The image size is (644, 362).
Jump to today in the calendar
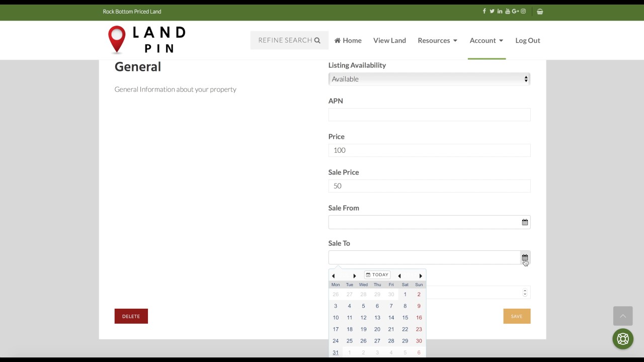(x=377, y=275)
